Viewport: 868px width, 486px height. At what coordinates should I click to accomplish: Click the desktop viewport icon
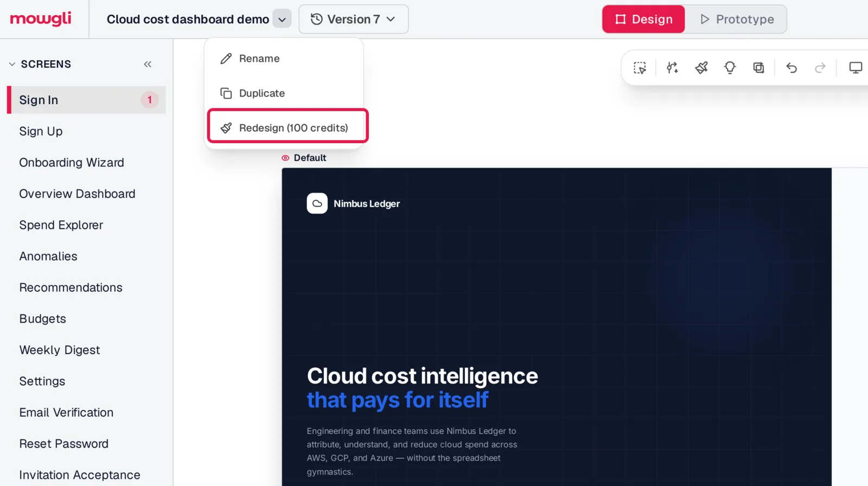tap(856, 68)
